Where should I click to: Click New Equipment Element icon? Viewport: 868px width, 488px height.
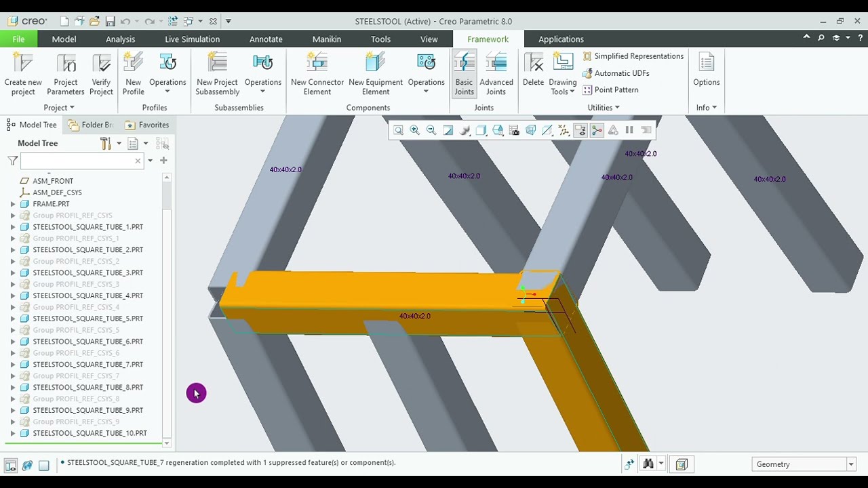pyautogui.click(x=375, y=63)
